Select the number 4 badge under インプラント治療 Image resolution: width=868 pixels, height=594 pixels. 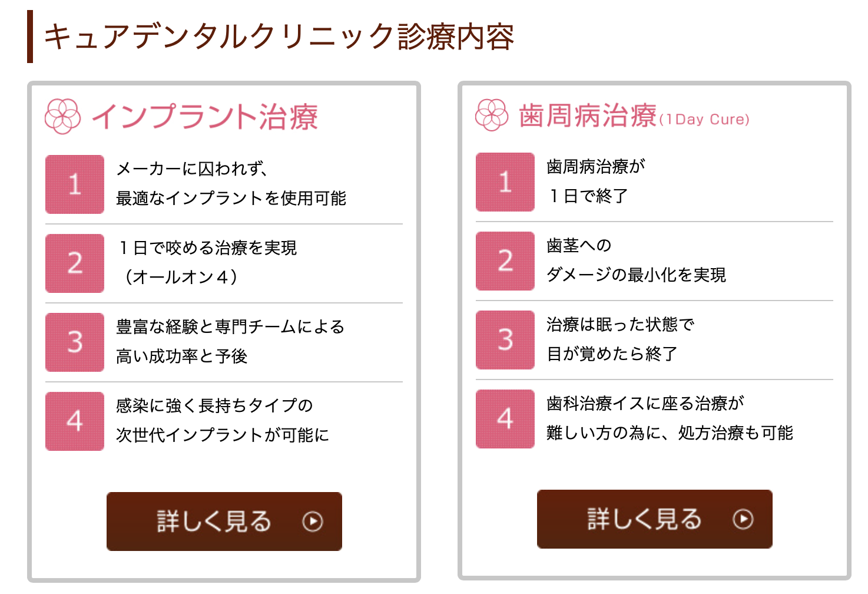pyautogui.click(x=74, y=421)
